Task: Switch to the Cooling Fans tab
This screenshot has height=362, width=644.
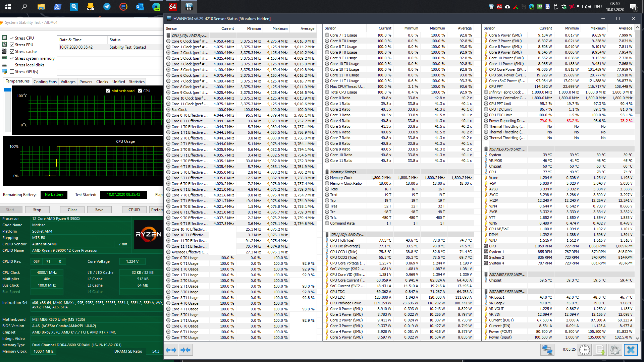Action: click(x=45, y=82)
